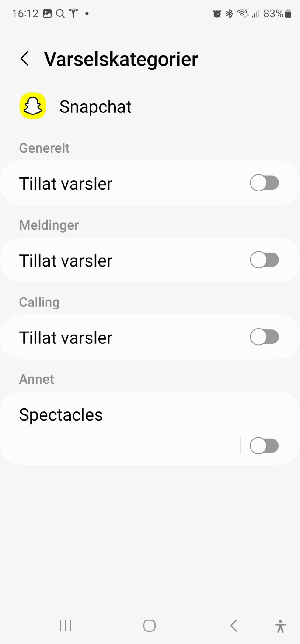Tap the Varselskategorier page title

click(x=121, y=59)
